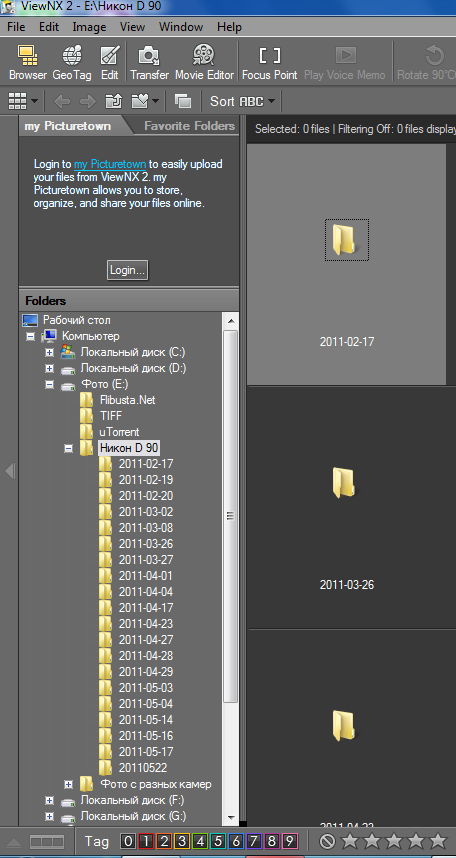The width and height of the screenshot is (456, 858).
Task: Expand Локальный диск (C:)
Action: (49, 352)
